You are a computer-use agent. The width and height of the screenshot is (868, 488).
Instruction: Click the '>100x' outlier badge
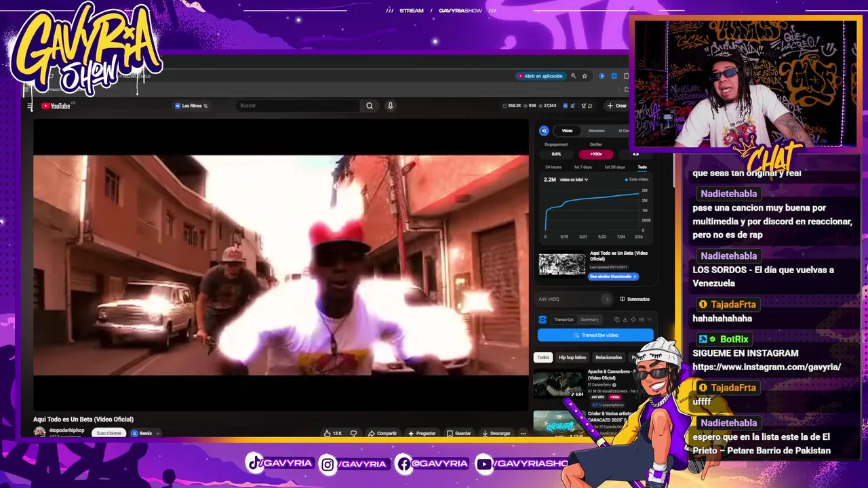tap(595, 154)
